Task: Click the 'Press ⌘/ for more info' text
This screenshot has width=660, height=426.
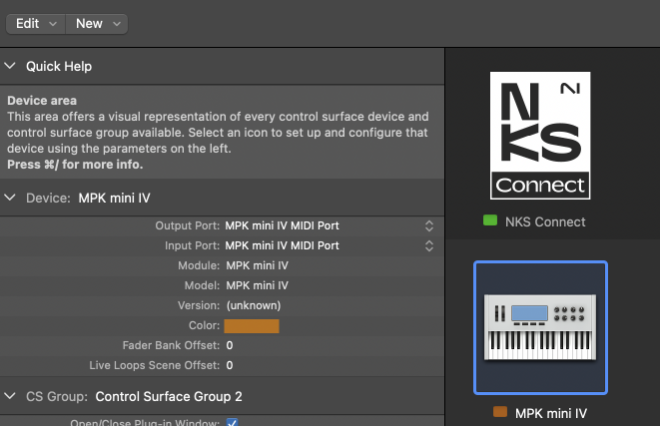Action: pos(75,165)
